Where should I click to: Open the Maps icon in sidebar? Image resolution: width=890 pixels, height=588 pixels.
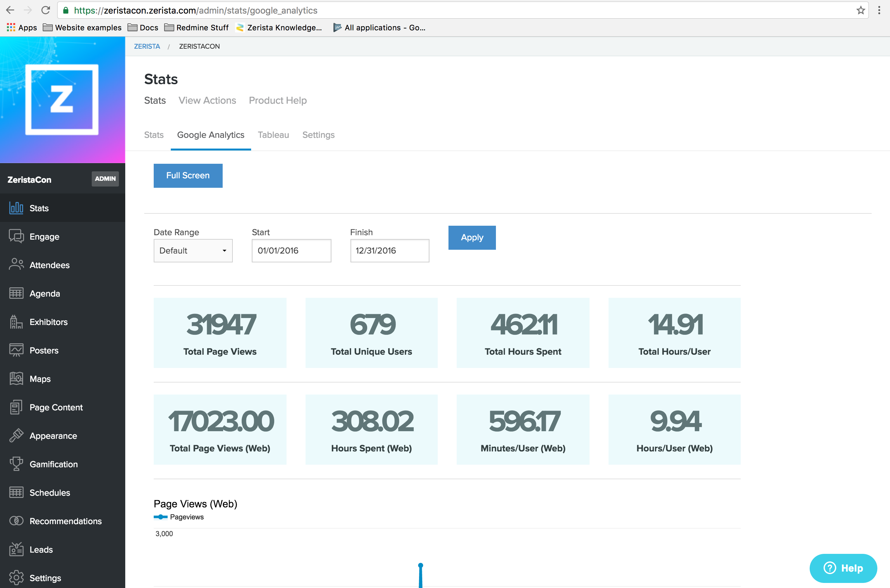[16, 379]
